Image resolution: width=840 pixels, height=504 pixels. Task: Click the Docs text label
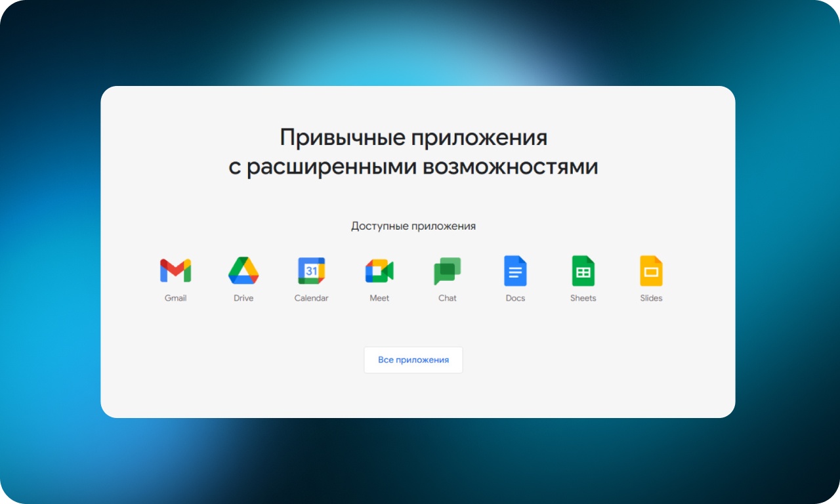(x=515, y=298)
